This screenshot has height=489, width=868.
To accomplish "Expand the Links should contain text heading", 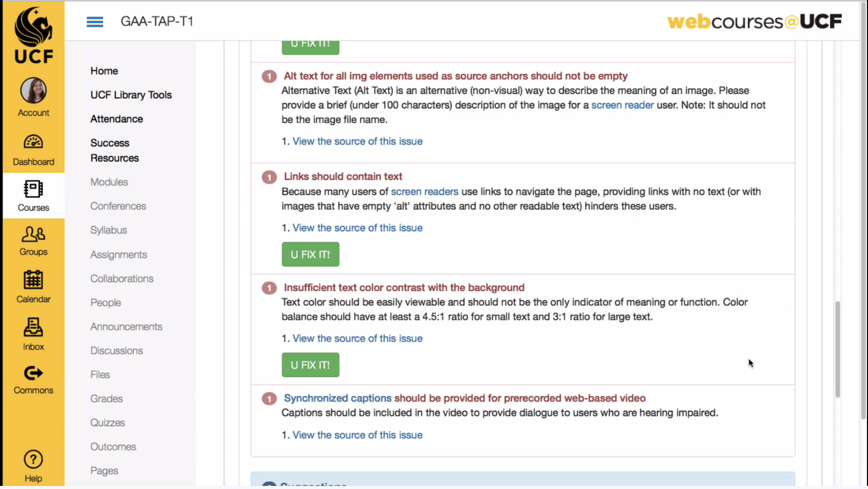I will coord(343,176).
